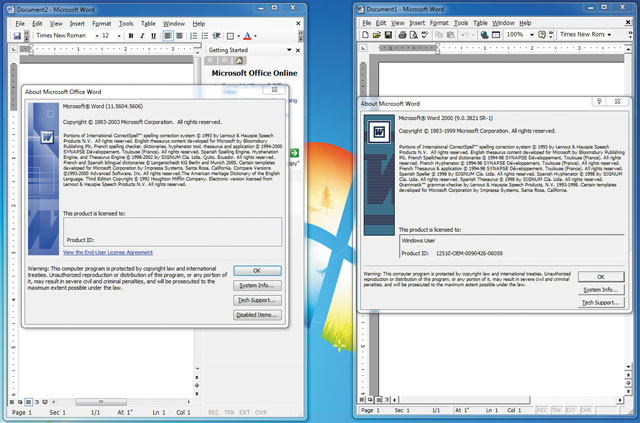Click the green search arrow in the task pane
The width and height of the screenshot is (640, 423).
click(x=294, y=153)
